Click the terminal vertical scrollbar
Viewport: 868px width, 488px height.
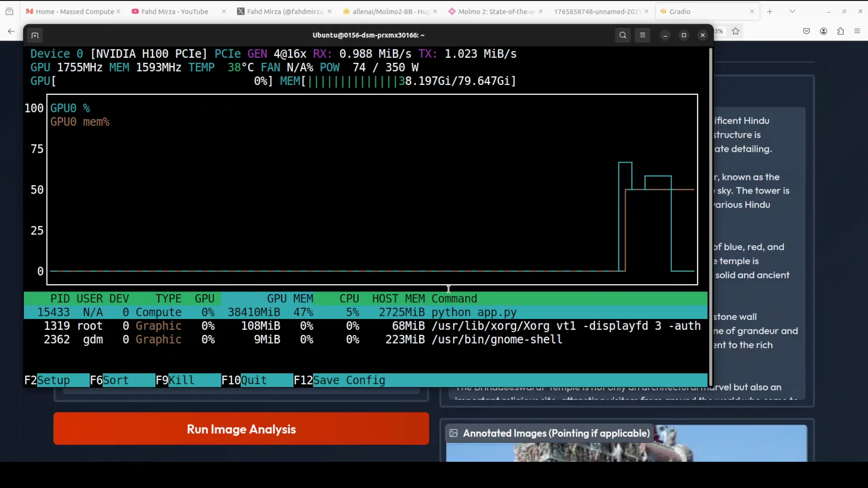click(710, 217)
